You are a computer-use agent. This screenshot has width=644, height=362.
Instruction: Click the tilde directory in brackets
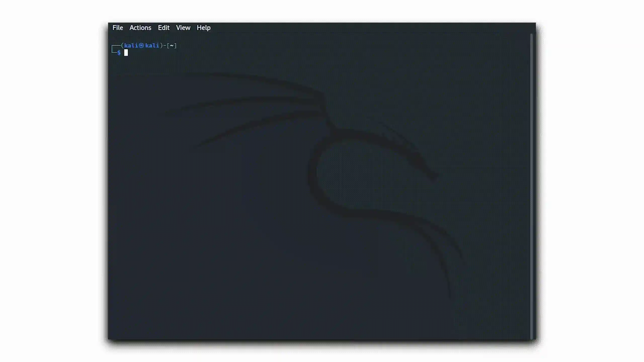172,46
